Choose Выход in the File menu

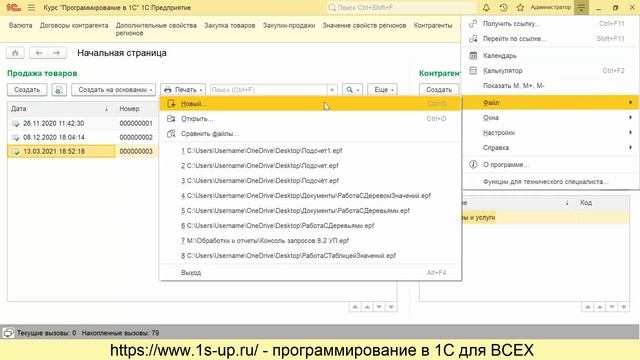310,273
